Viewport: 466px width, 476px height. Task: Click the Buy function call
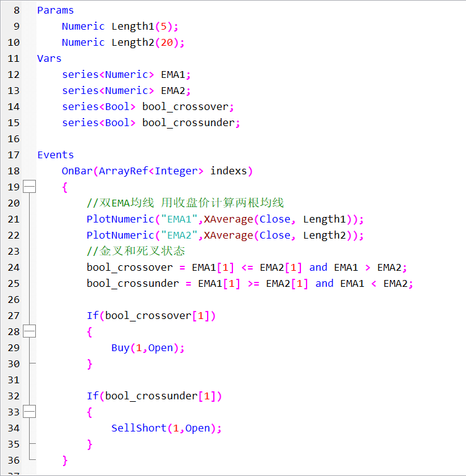click(x=120, y=347)
